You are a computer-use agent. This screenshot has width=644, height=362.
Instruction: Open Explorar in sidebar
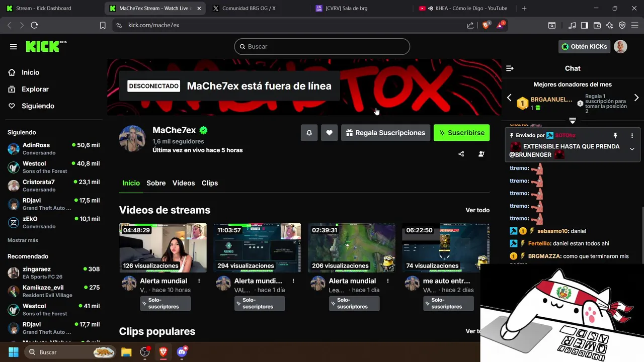pos(35,89)
